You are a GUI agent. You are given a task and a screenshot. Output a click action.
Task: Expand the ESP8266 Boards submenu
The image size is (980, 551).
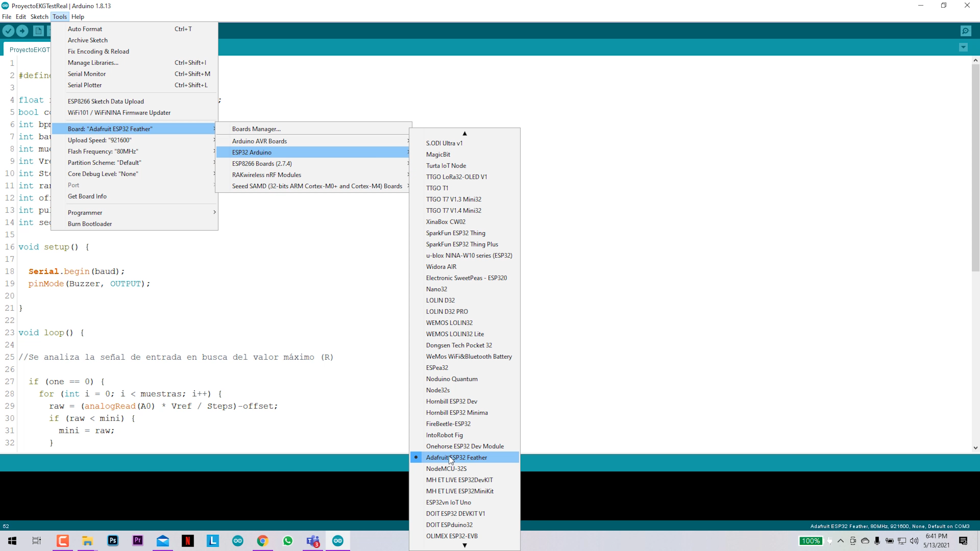click(x=262, y=163)
